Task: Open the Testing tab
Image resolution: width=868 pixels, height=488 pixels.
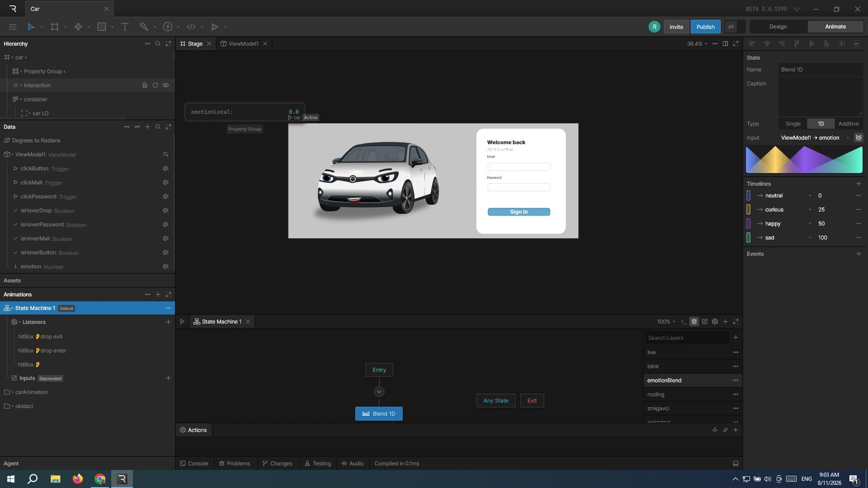Action: [x=318, y=464]
